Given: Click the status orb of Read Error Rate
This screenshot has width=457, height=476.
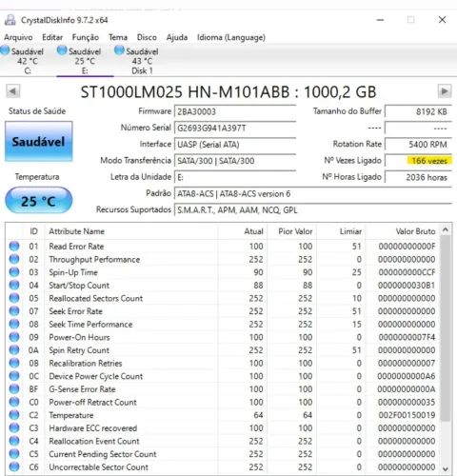Looking at the screenshot, I should click(x=14, y=247).
